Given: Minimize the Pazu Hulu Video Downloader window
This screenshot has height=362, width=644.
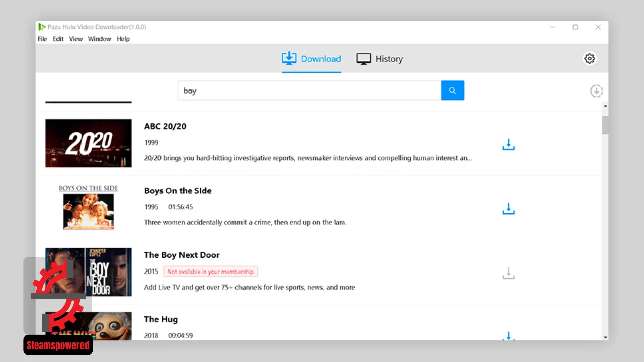Looking at the screenshot, I should [552, 27].
